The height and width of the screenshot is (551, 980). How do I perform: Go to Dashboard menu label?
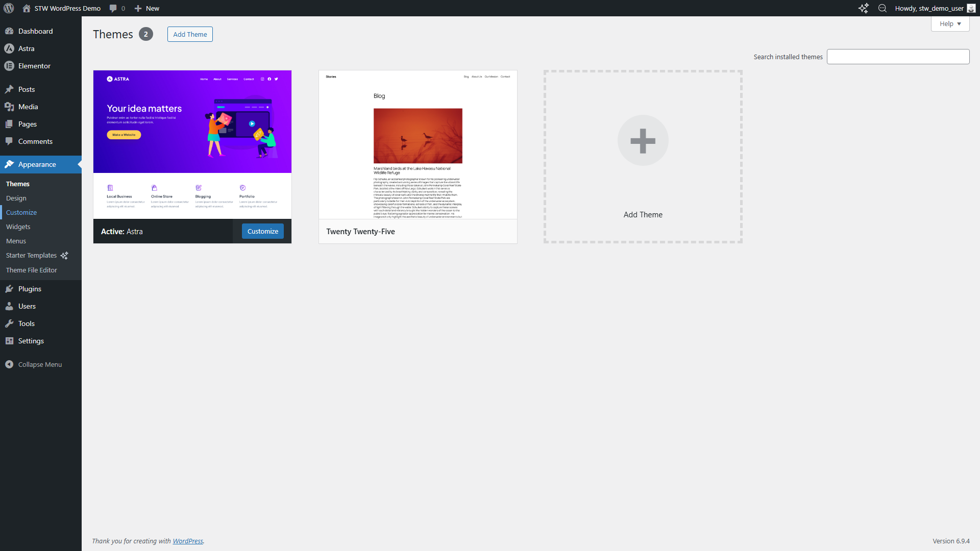(x=36, y=31)
